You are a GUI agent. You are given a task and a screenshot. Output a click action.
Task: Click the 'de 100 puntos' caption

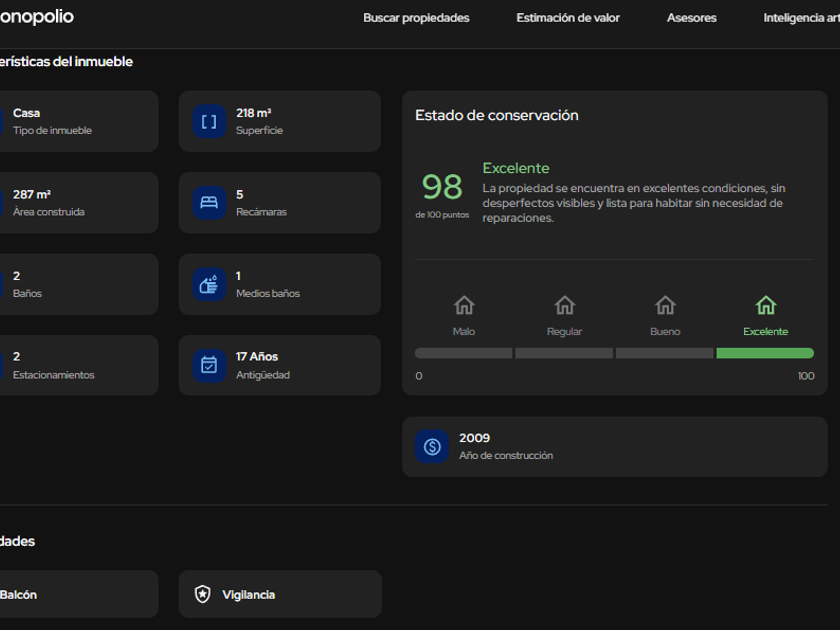(442, 215)
